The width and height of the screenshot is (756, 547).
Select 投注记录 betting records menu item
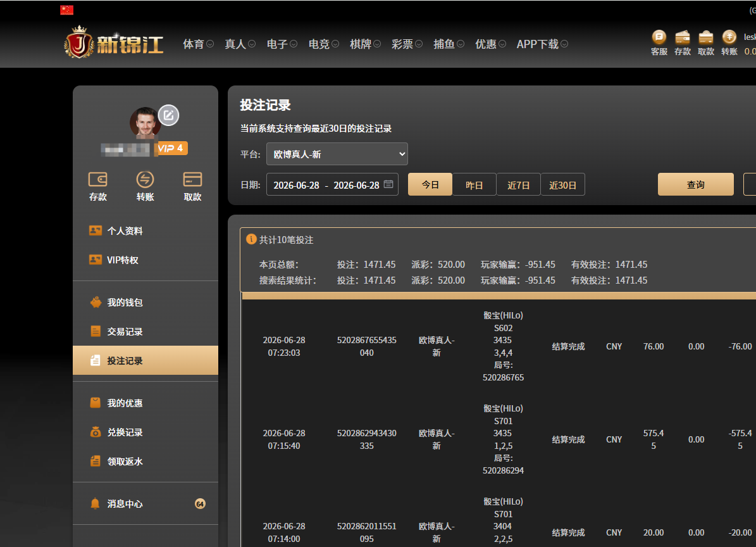coord(146,360)
